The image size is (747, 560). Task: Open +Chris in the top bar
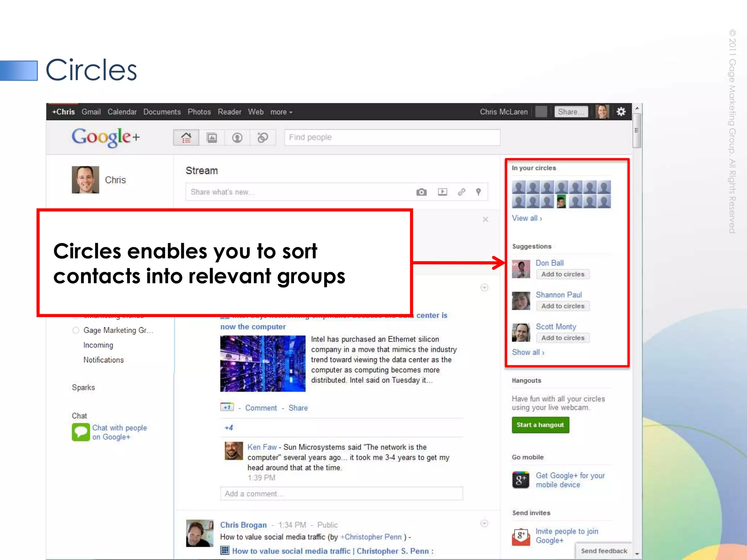point(63,112)
